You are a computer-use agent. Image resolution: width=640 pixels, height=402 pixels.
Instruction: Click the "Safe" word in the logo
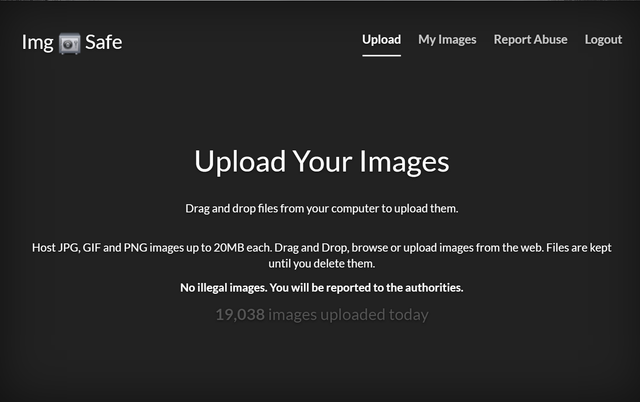coord(104,42)
